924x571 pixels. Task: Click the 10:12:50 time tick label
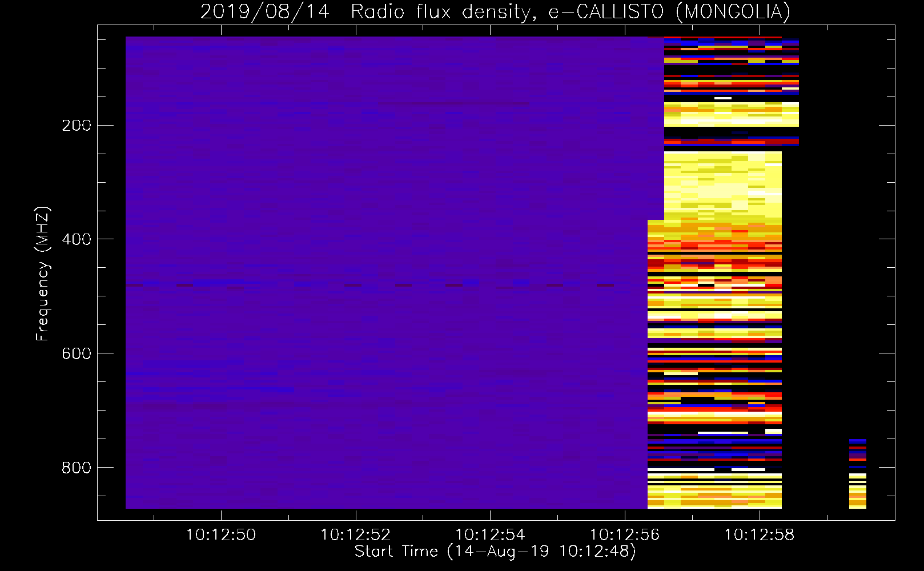221,535
